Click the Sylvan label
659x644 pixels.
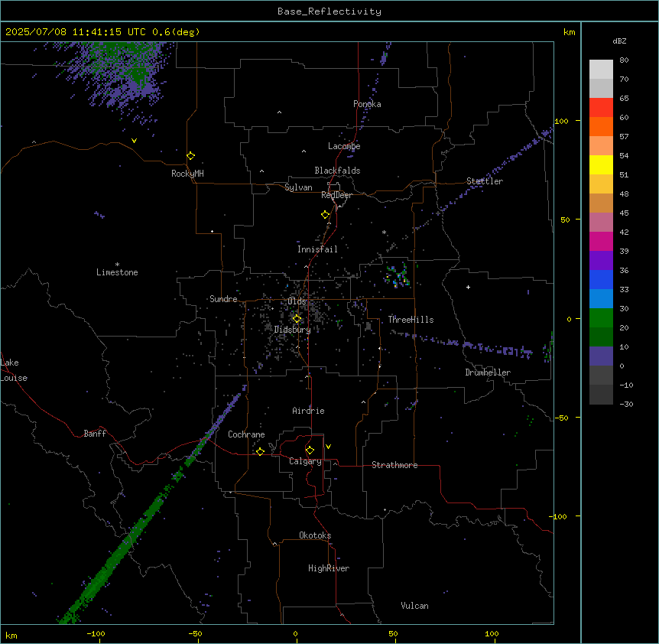pos(298,187)
